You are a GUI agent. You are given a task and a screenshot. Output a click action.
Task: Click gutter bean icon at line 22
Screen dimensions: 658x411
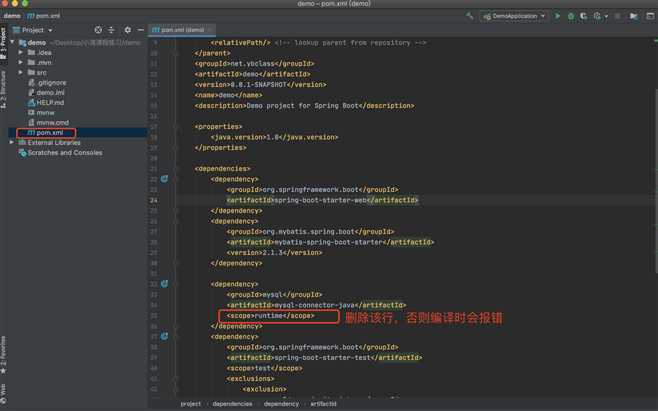click(x=164, y=179)
